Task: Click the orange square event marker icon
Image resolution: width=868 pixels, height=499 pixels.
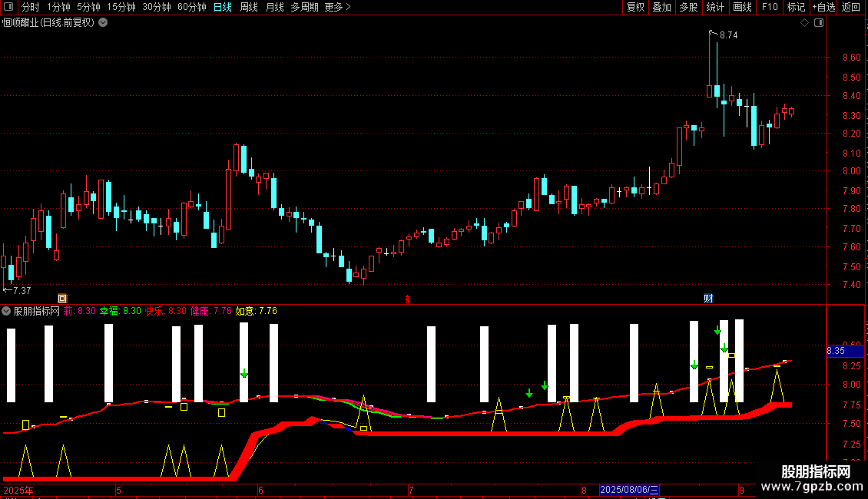Action: 62,298
